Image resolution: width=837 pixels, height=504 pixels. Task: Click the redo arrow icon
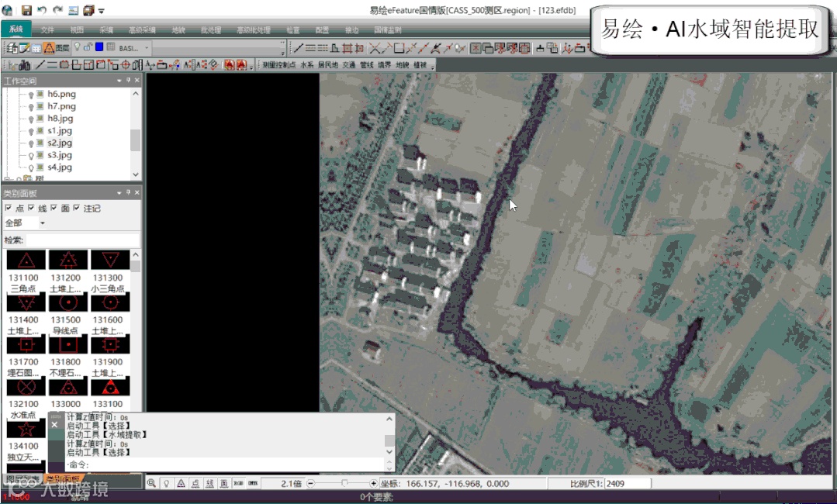(x=57, y=10)
